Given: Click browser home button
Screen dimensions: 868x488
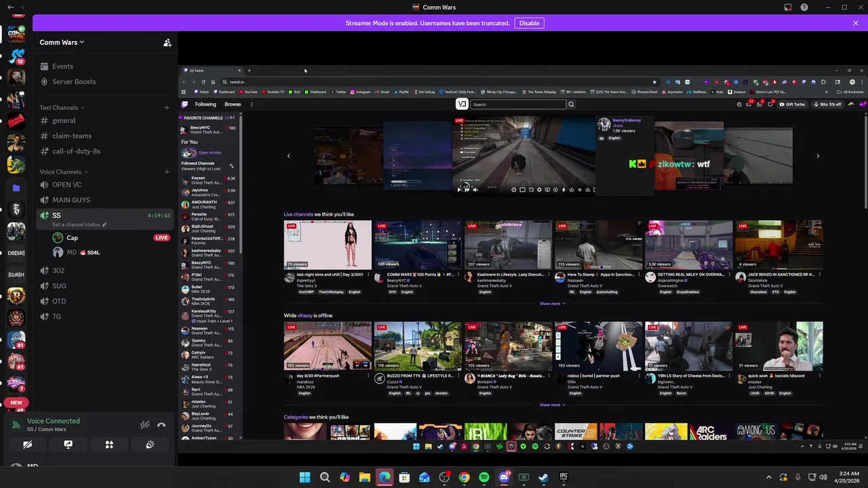Looking at the screenshot, I should pyautogui.click(x=213, y=82).
